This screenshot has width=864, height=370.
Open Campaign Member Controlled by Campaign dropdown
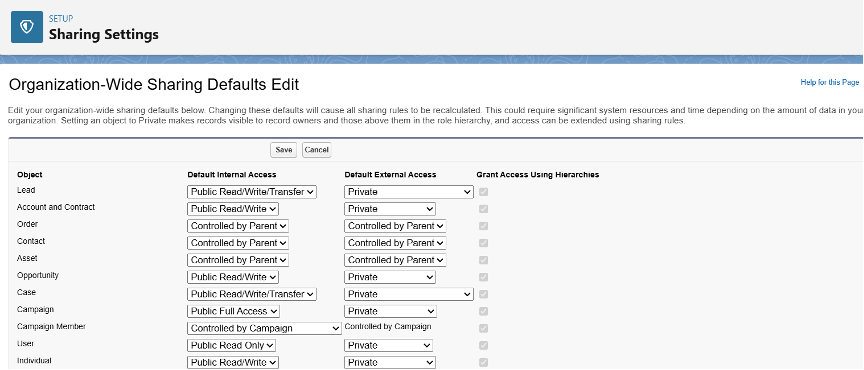(264, 329)
